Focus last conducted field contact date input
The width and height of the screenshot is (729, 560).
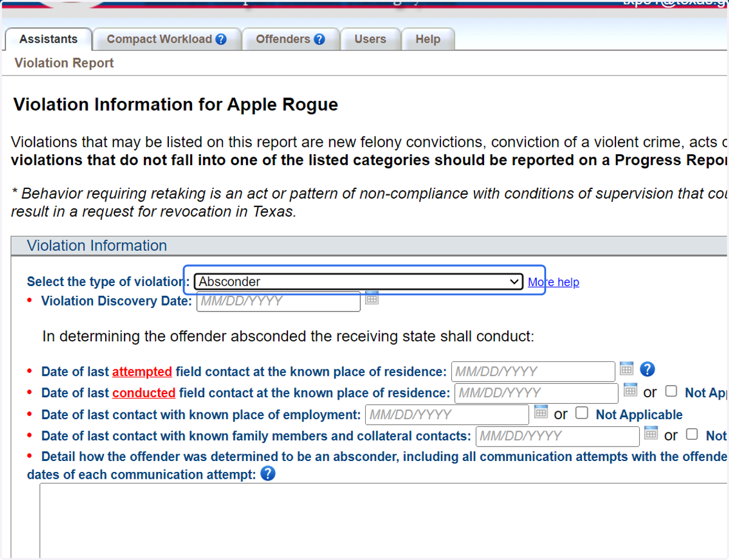[x=536, y=393]
